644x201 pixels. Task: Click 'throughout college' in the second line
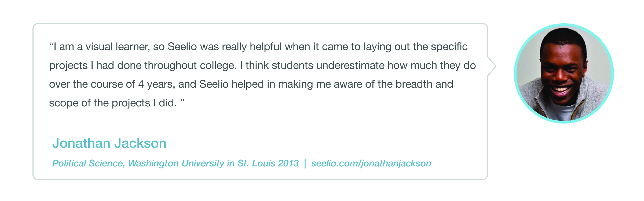pyautogui.click(x=177, y=65)
